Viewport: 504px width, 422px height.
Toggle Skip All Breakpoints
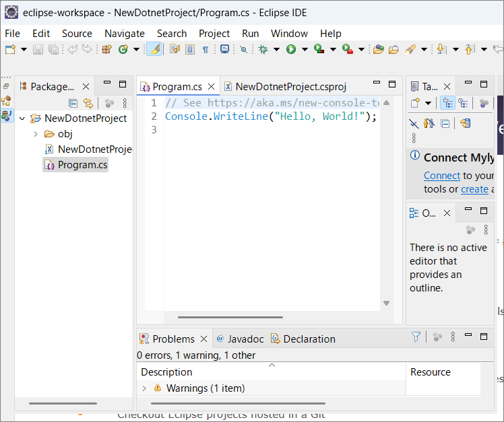(x=244, y=49)
